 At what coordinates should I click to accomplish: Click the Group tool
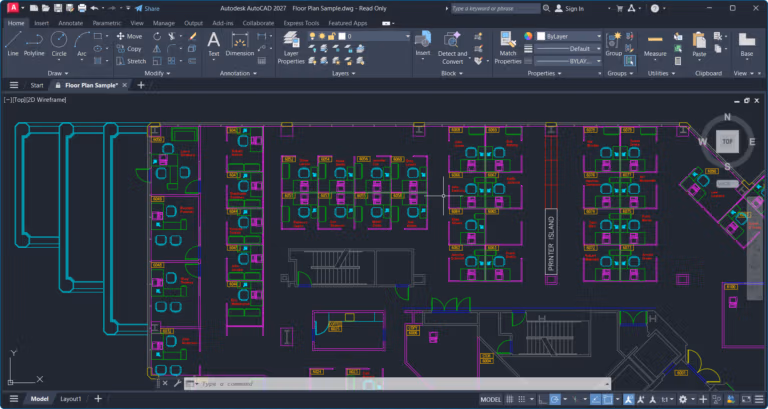613,44
